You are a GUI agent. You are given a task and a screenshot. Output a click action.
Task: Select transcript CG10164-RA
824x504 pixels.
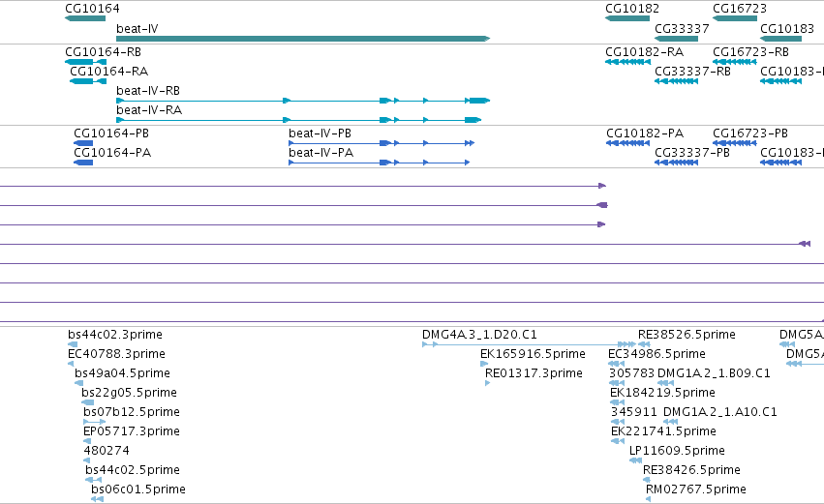(88, 81)
